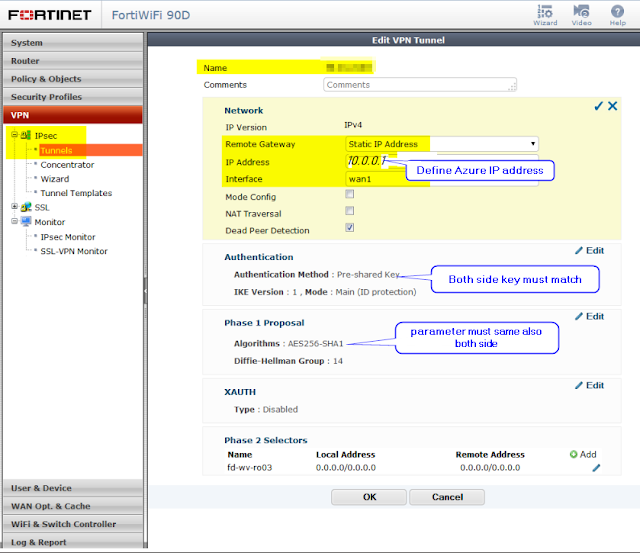Screen dimensions: 640x553
Task: Open the System menu section
Action: click(x=73, y=42)
